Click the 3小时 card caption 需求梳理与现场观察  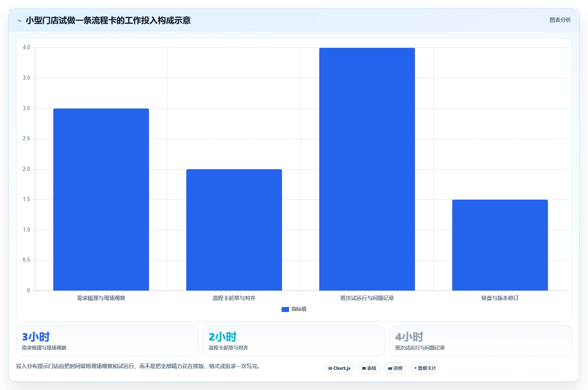(x=44, y=348)
